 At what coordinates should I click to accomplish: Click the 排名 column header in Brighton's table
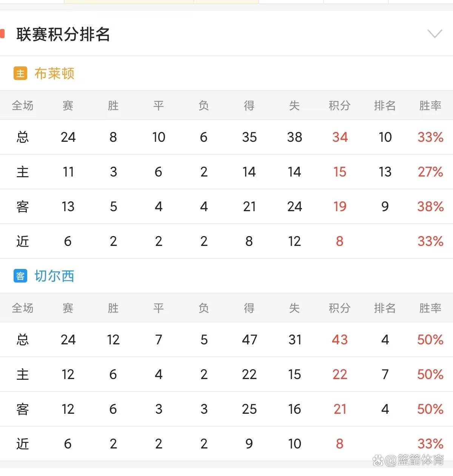(x=385, y=106)
